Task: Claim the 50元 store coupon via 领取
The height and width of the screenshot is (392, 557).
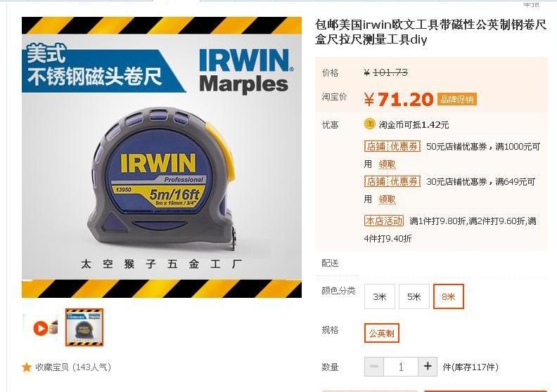Action: (387, 164)
